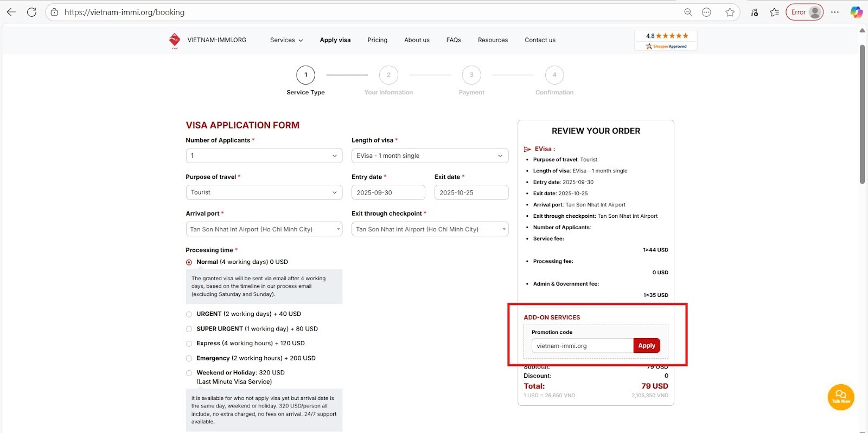Open the Services menu in navbar
The image size is (868, 433).
click(x=286, y=40)
